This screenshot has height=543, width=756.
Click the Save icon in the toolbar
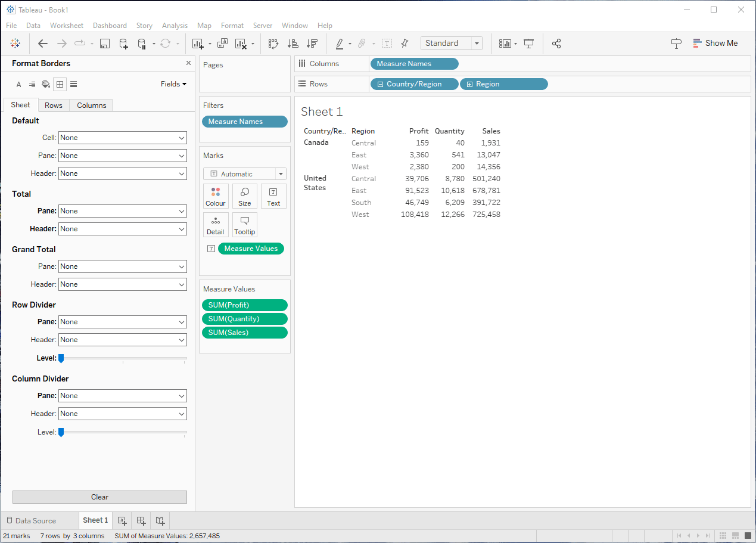coord(105,44)
